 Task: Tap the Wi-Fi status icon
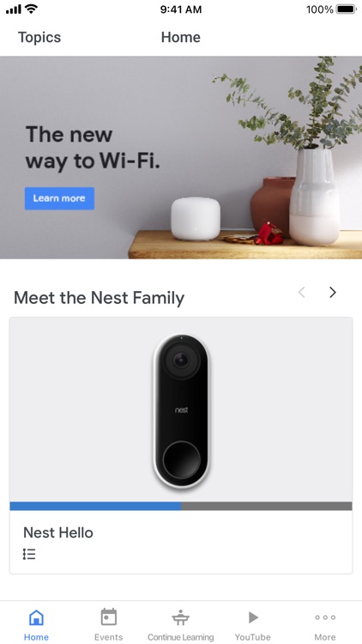(31, 9)
